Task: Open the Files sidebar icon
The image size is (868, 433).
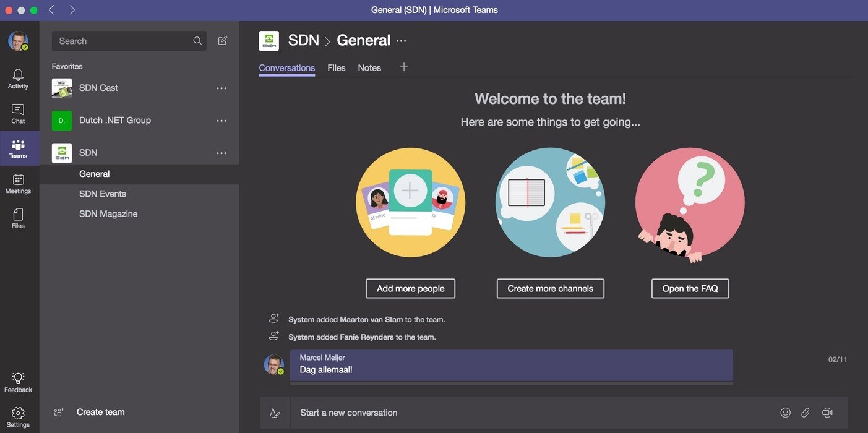Action: pyautogui.click(x=18, y=214)
